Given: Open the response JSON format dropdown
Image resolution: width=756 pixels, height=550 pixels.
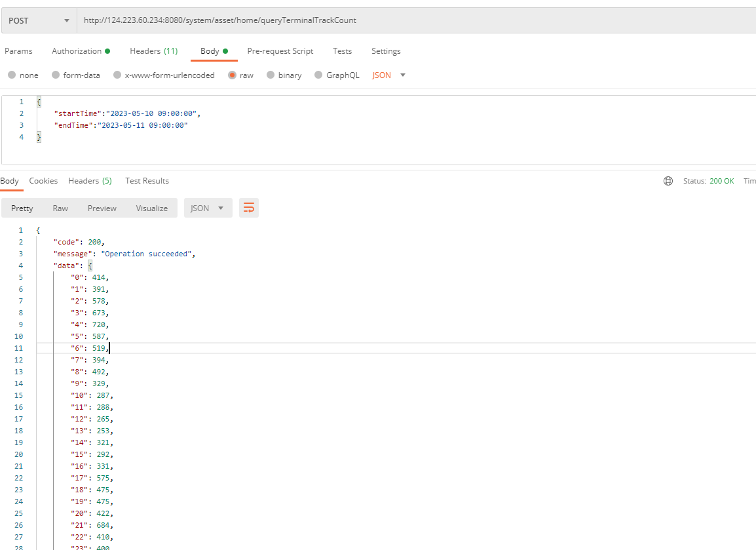Looking at the screenshot, I should click(x=208, y=208).
